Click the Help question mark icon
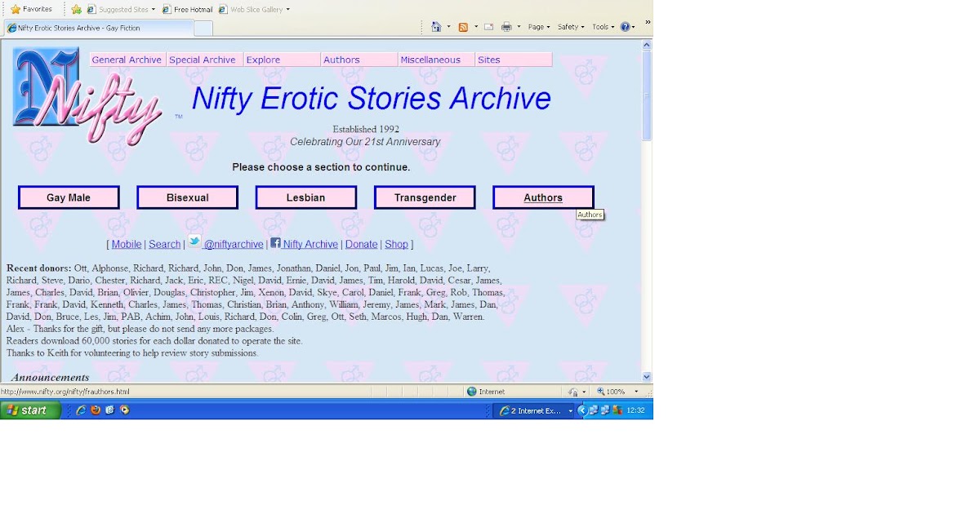 coord(625,27)
